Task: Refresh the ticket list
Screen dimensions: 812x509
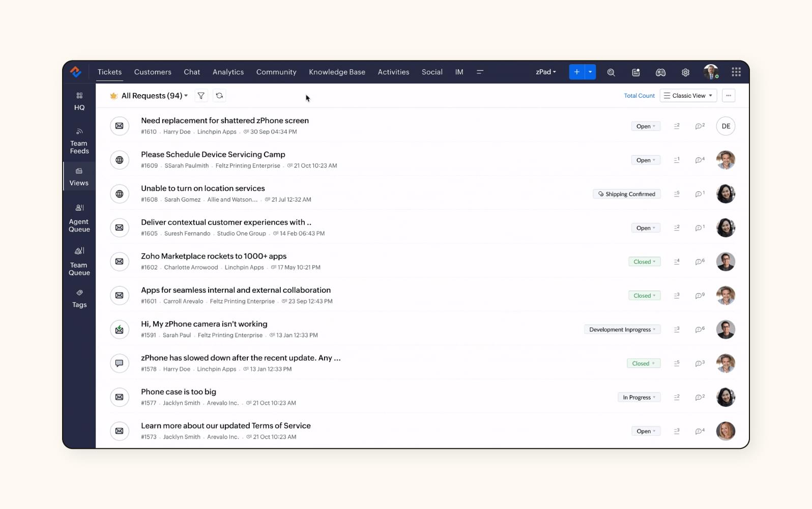Action: pos(219,96)
